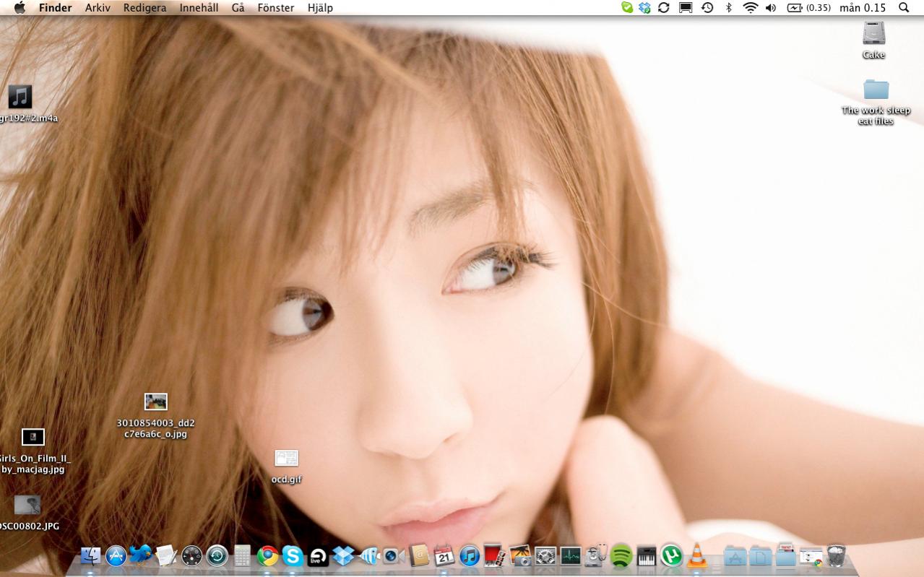Open the Applications folder stack
924x577 pixels.
735,555
